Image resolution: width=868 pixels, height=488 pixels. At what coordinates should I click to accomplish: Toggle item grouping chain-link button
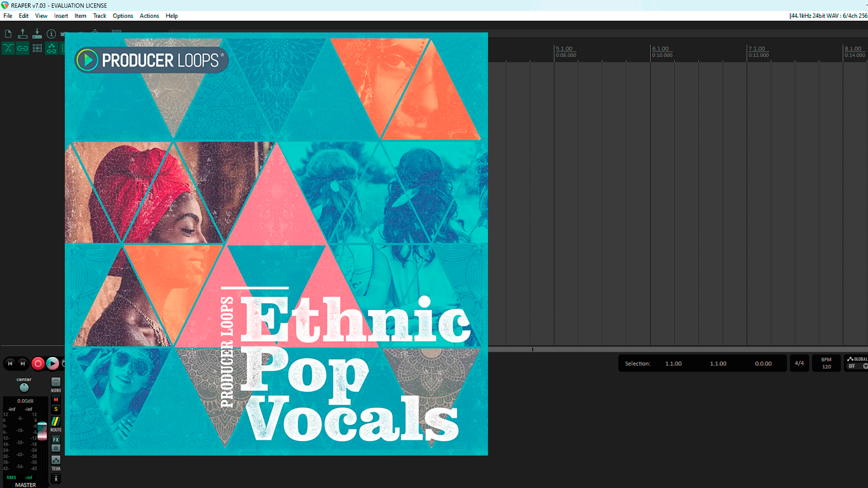pyautogui.click(x=23, y=48)
